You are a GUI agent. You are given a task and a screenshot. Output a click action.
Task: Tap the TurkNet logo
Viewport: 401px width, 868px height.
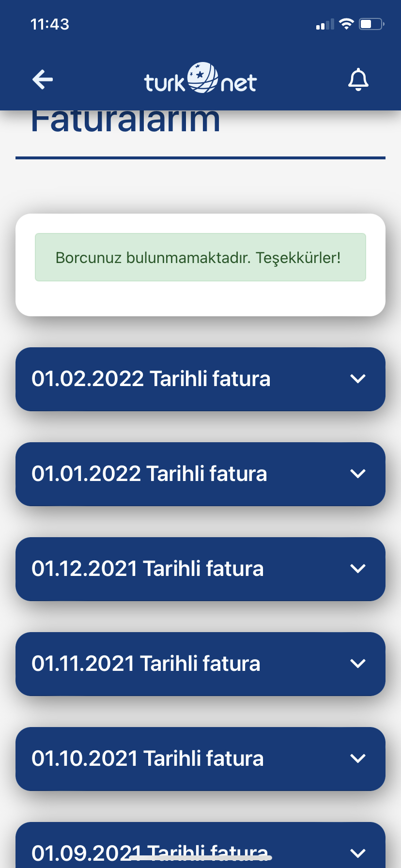coord(200,78)
